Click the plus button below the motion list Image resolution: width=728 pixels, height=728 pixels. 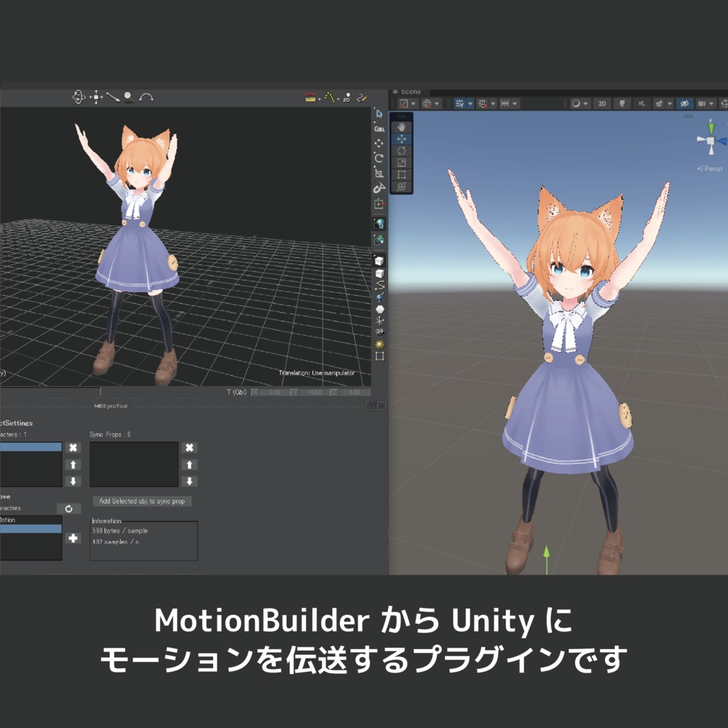click(x=73, y=538)
